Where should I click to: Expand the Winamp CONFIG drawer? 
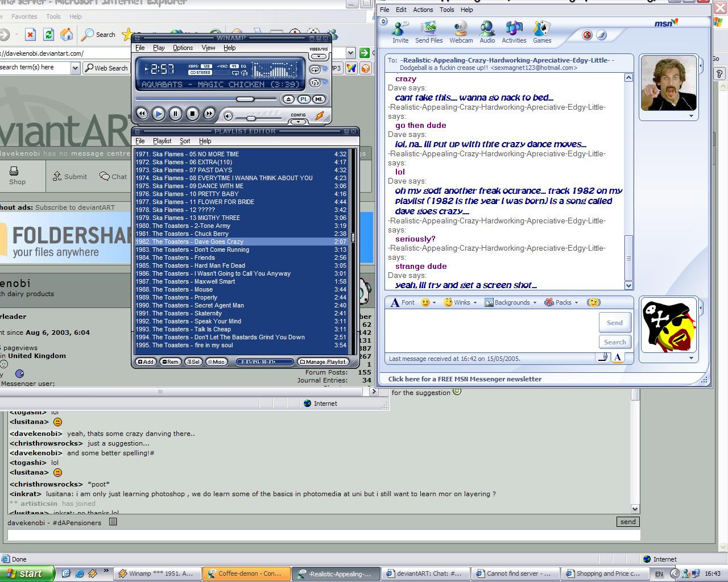click(x=298, y=121)
